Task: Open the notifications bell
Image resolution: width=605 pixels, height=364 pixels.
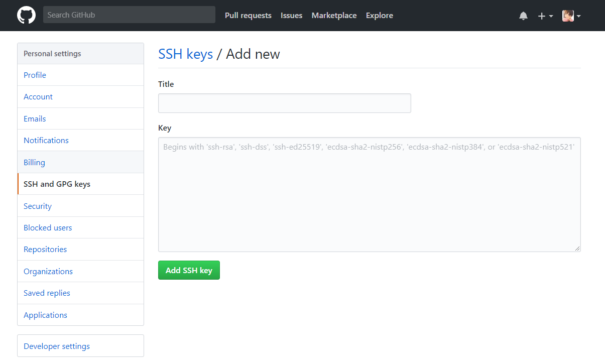Action: (x=523, y=16)
